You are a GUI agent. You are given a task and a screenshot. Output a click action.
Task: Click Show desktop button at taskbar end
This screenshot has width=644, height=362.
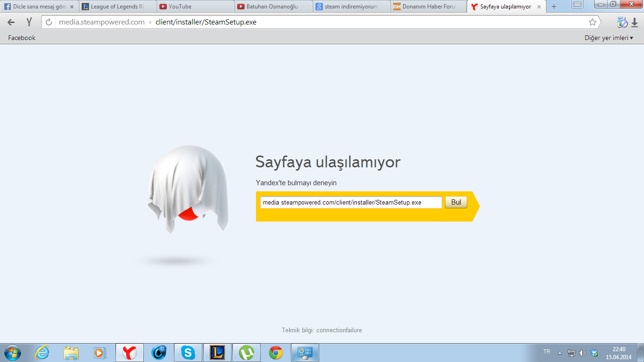tap(641, 353)
